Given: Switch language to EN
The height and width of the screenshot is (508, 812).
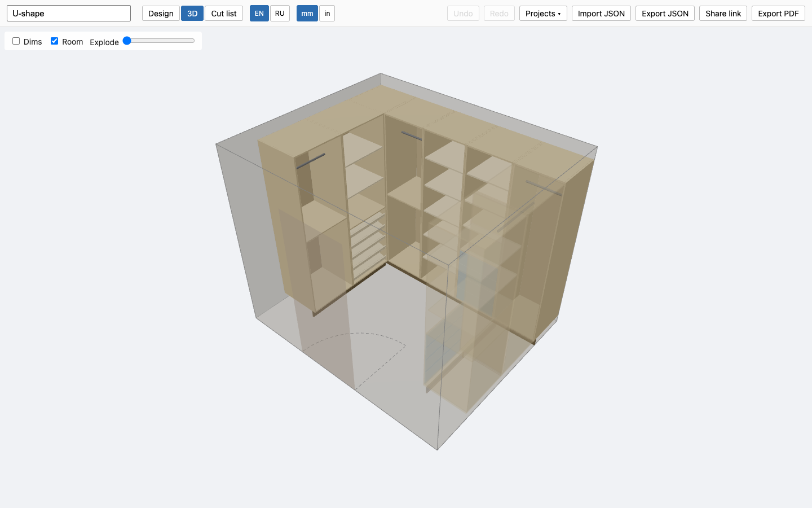Looking at the screenshot, I should [259, 14].
